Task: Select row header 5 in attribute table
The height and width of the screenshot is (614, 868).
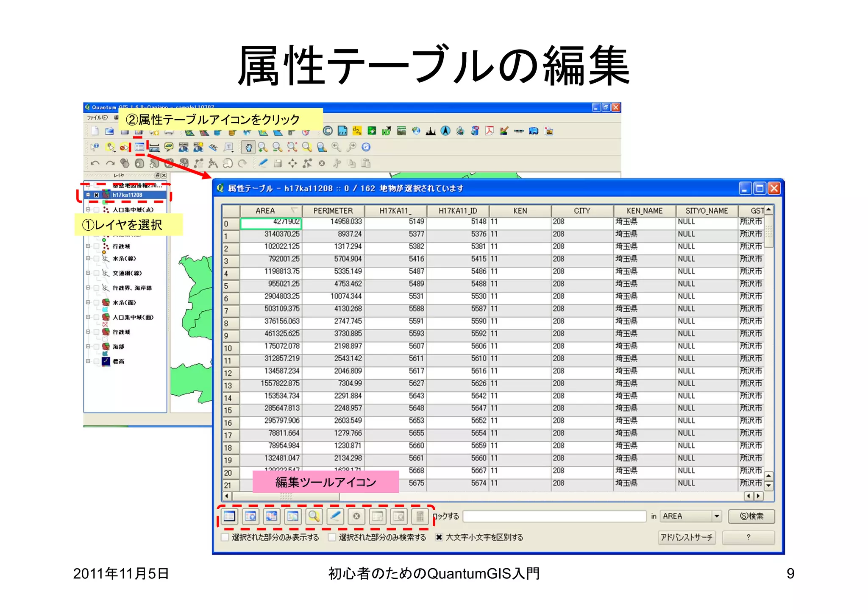Action: point(231,286)
